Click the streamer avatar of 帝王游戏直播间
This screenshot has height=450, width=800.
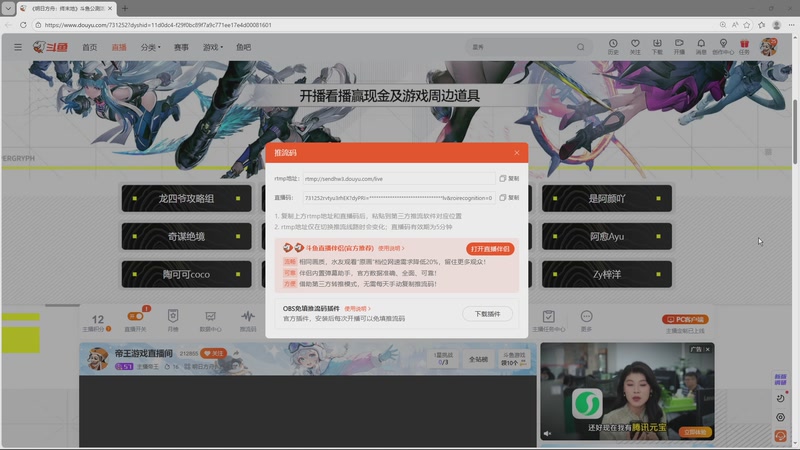point(97,359)
